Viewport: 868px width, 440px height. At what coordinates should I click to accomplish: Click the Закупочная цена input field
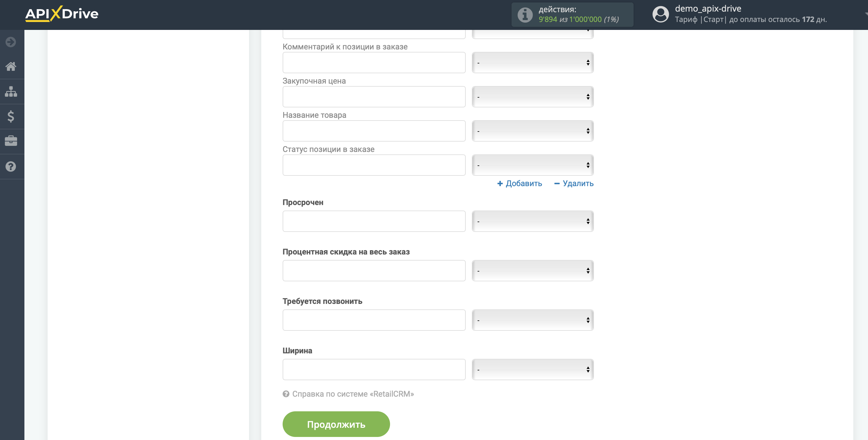[x=374, y=97]
